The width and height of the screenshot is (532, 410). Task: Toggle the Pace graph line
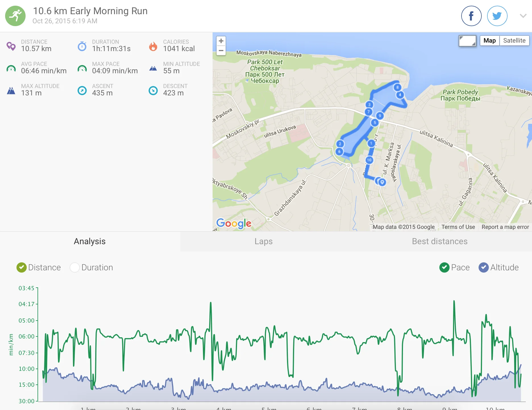click(444, 267)
